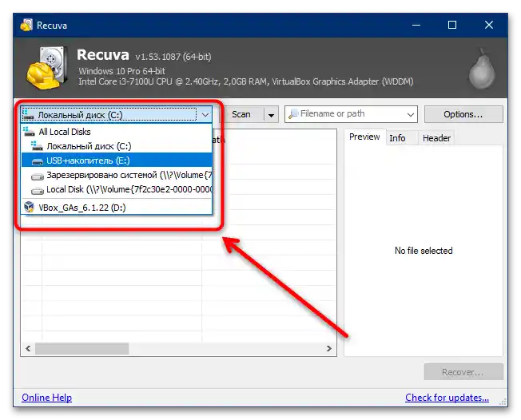
Task: Select Локальный диск (C:) list entry
Action: [x=117, y=146]
